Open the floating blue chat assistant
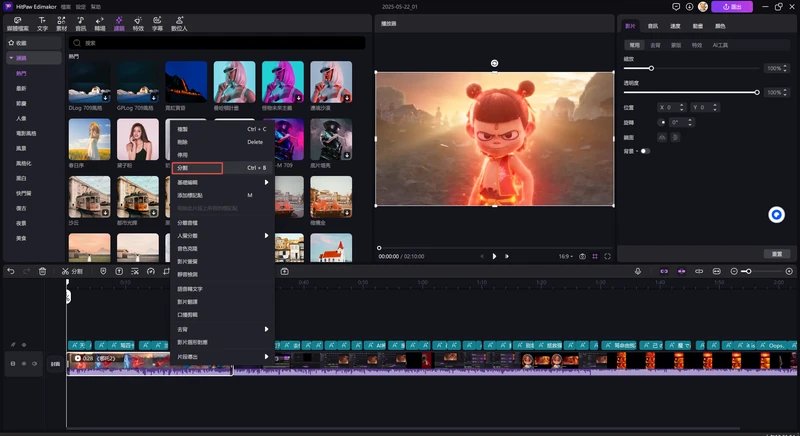The height and width of the screenshot is (436, 800). (777, 215)
